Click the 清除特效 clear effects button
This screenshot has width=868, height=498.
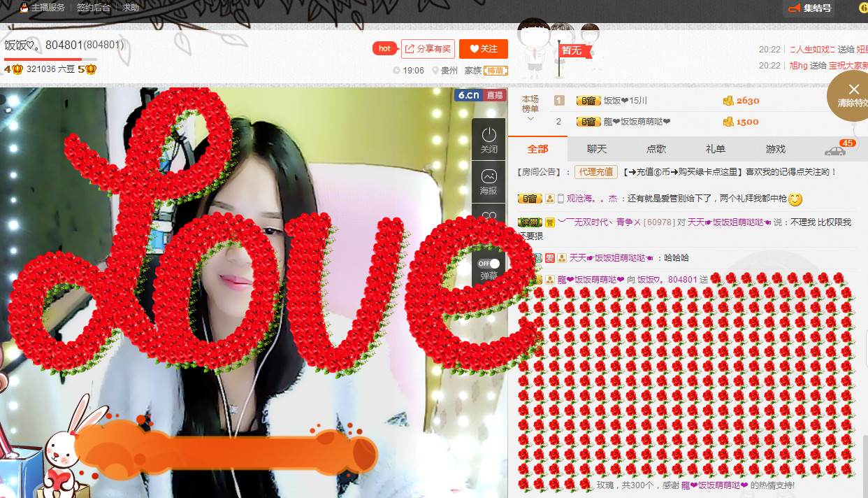point(853,94)
